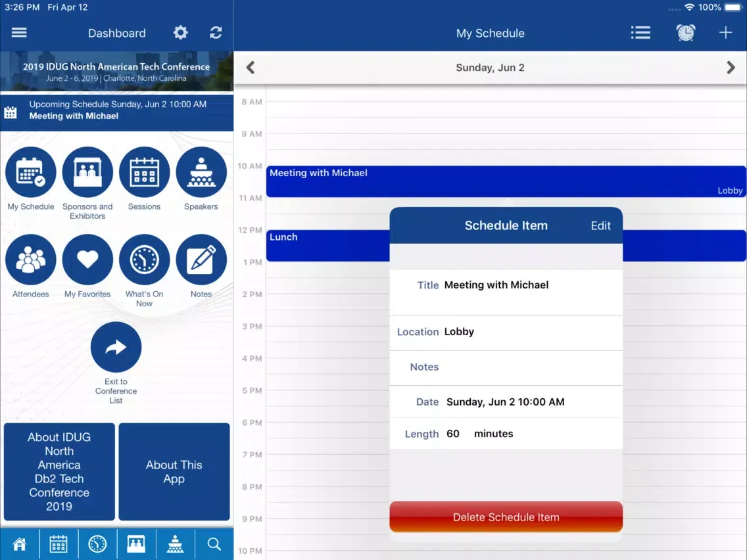Tap the Schedule Item popup title
The width and height of the screenshot is (747, 560).
point(506,225)
